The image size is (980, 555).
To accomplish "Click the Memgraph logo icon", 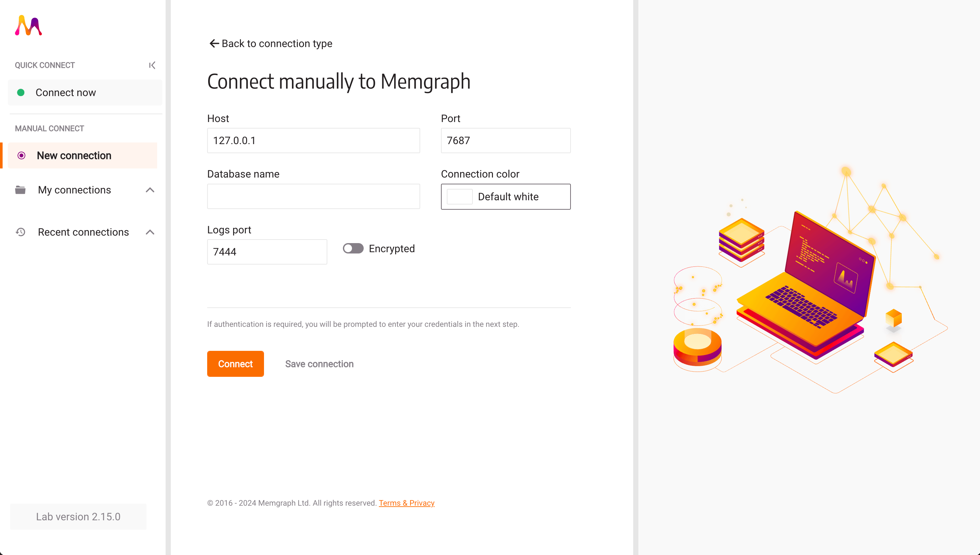I will pos(29,26).
